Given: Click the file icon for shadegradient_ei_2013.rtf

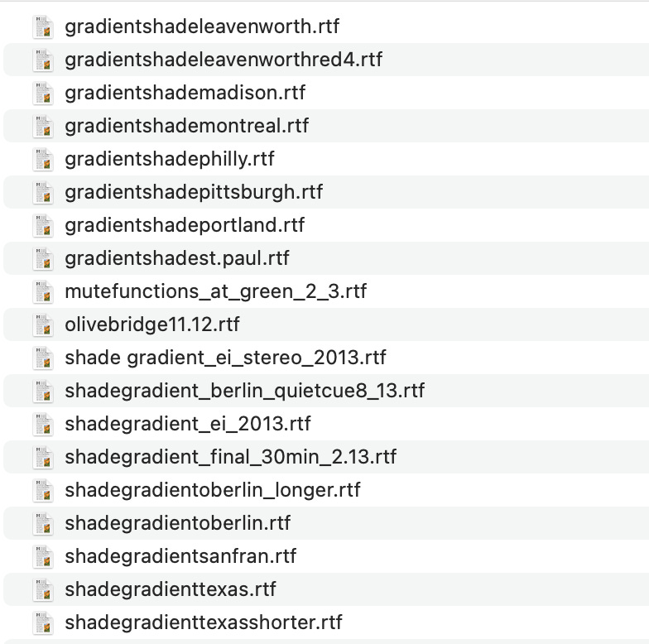Looking at the screenshot, I should 43,424.
